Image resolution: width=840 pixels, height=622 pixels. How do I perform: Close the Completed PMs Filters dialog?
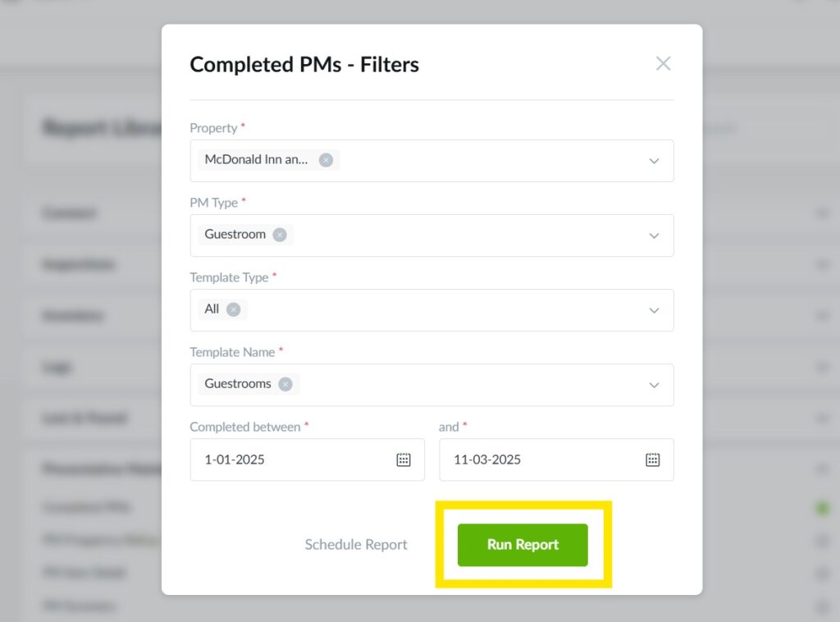(663, 64)
